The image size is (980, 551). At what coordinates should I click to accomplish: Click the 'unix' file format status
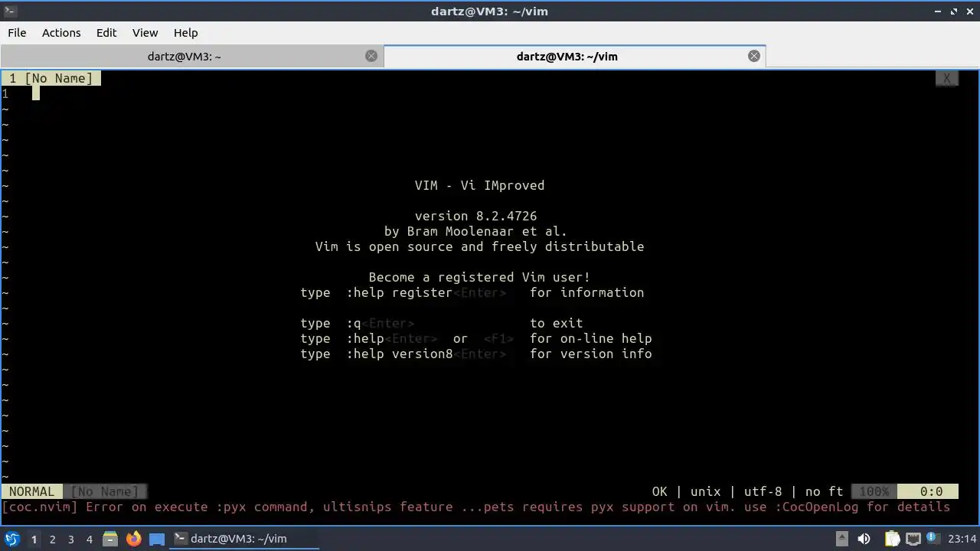click(705, 491)
